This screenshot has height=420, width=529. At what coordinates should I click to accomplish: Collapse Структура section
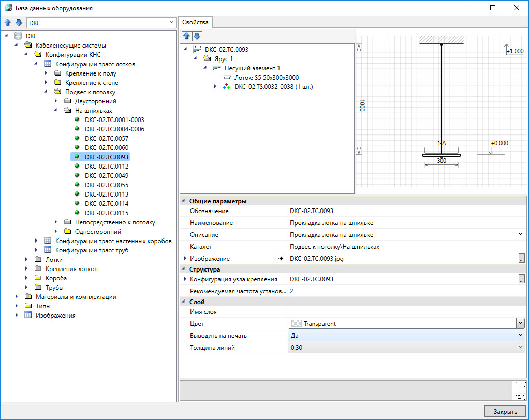pyautogui.click(x=184, y=269)
